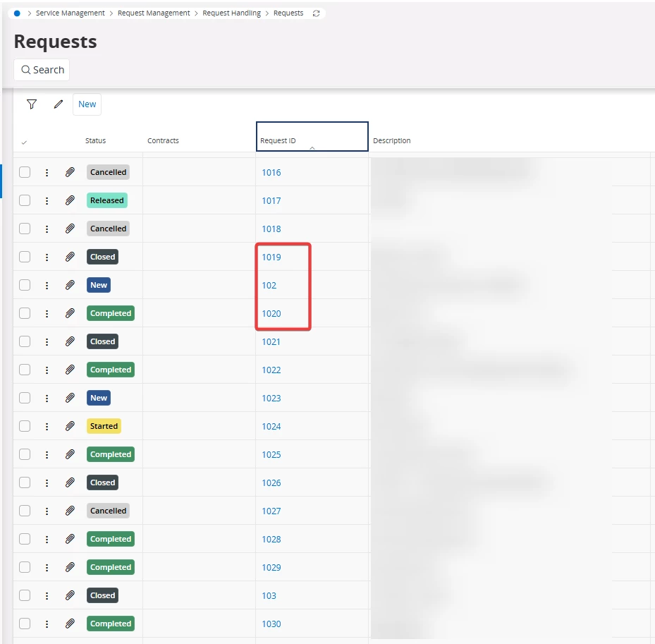Screen dimensions: 655x644
Task: Click the New button in toolbar
Action: tap(87, 104)
